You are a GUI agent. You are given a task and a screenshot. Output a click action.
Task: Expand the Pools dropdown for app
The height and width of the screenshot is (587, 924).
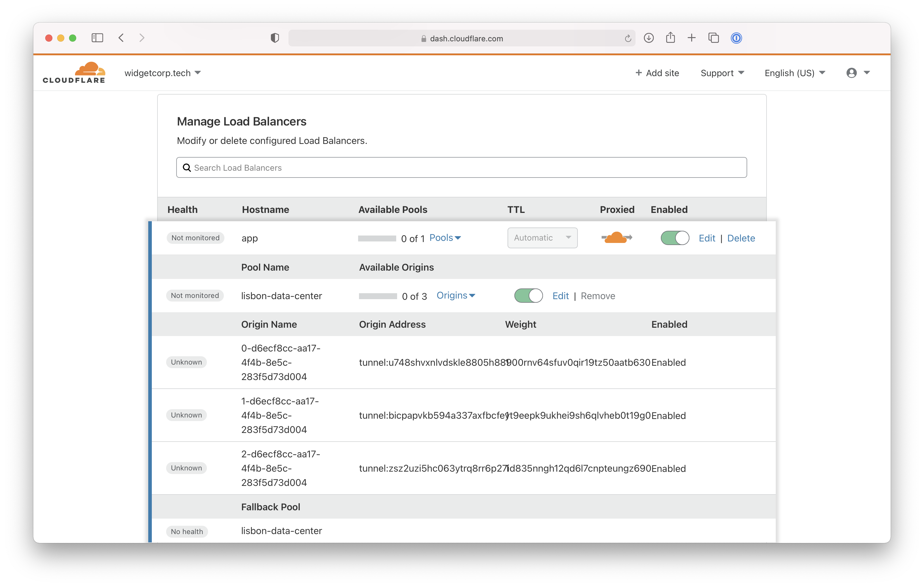click(x=445, y=238)
